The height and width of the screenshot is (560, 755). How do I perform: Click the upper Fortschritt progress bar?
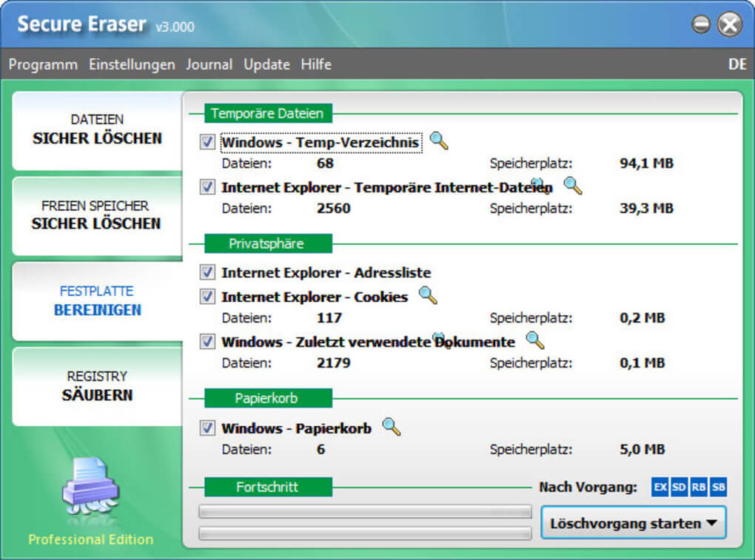click(x=365, y=512)
